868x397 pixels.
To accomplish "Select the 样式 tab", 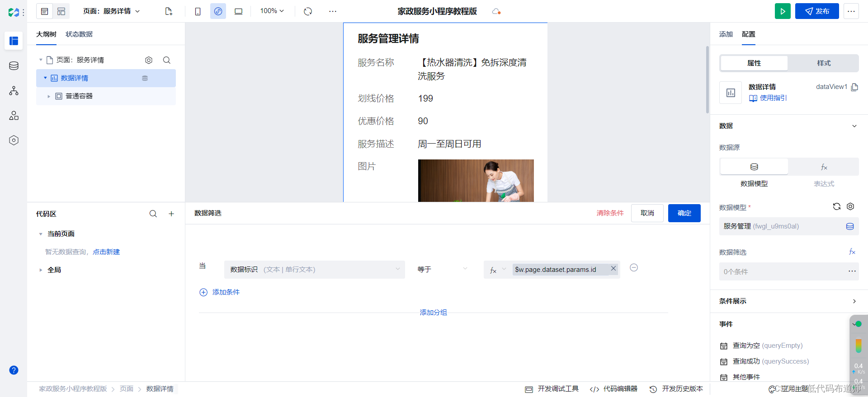I will pos(824,63).
